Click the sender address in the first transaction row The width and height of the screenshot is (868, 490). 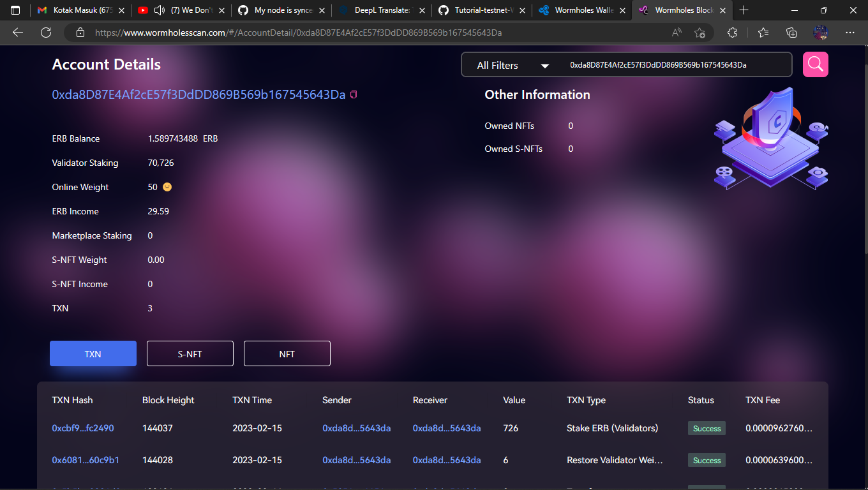pos(357,428)
